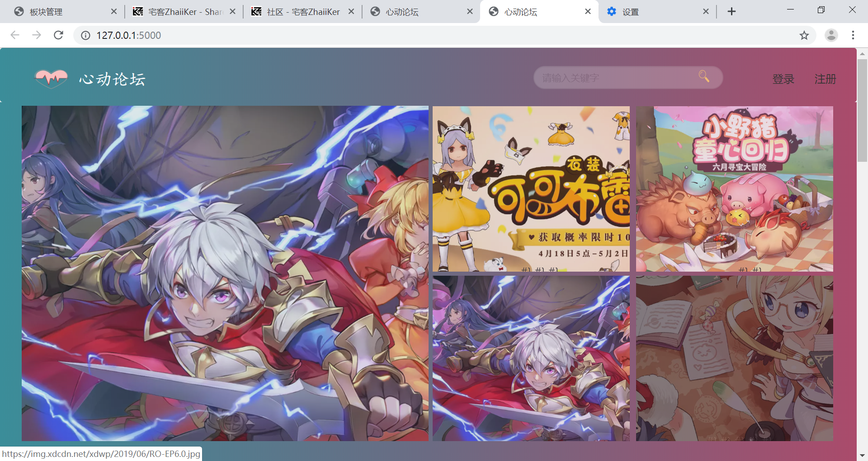This screenshot has height=461, width=868.
Task: Click the bookmark star icon
Action: (x=804, y=35)
